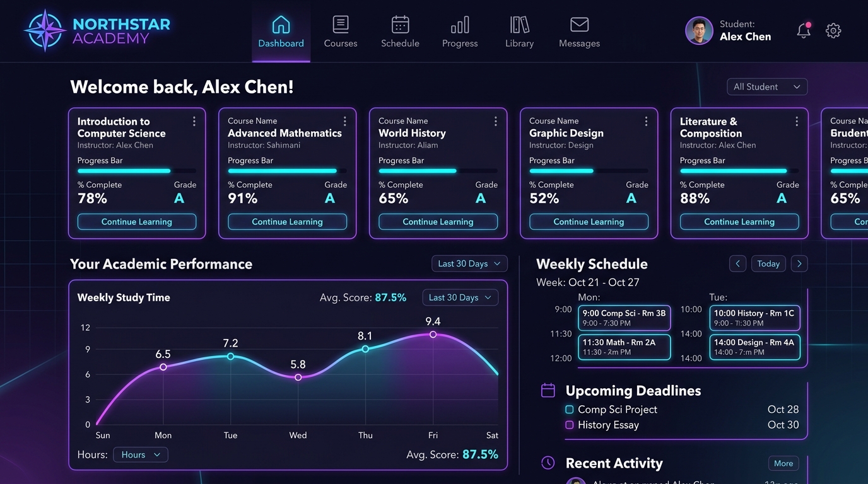Viewport: 868px width, 484px height.
Task: Click the Upcoming Deadlines calendar icon
Action: pyautogui.click(x=548, y=391)
